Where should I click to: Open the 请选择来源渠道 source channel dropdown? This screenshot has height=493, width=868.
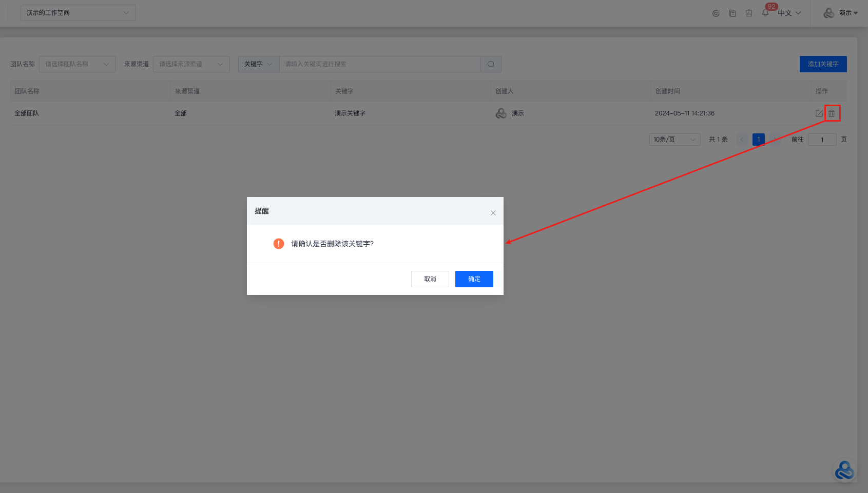click(191, 64)
